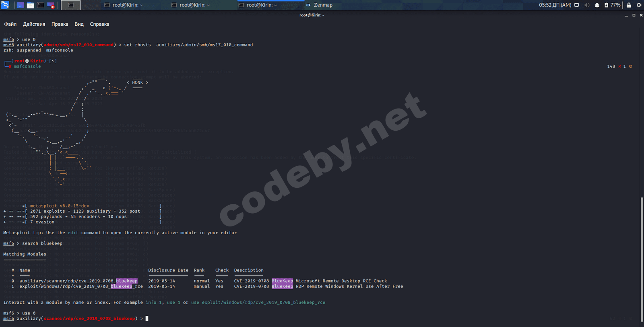
Task: Click the 'Rank' column header
Action: pyautogui.click(x=199, y=270)
